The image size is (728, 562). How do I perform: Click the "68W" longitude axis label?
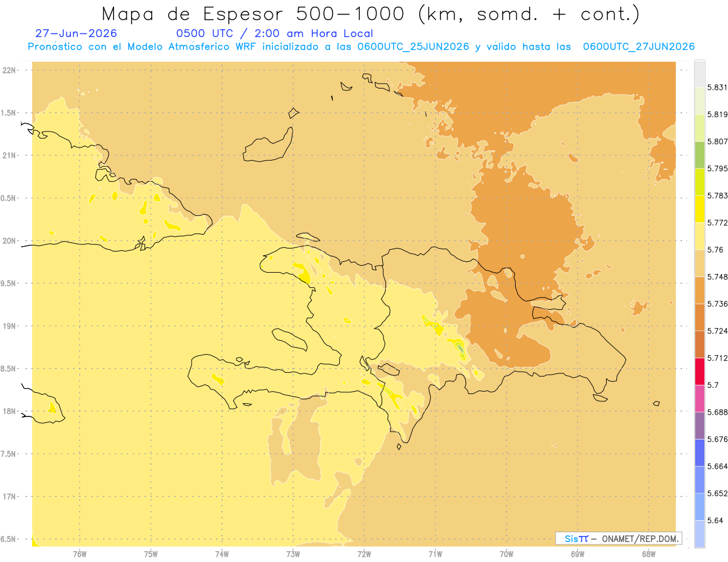click(x=649, y=554)
